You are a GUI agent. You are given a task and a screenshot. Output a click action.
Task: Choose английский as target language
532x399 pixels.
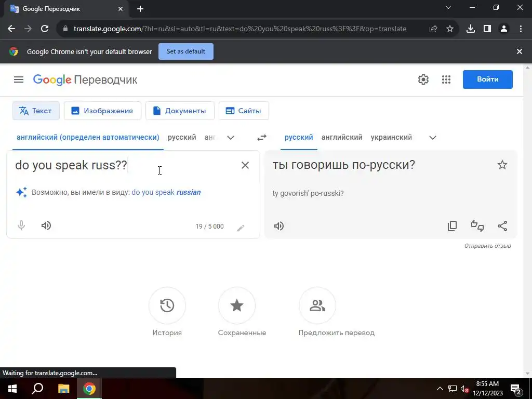click(342, 137)
